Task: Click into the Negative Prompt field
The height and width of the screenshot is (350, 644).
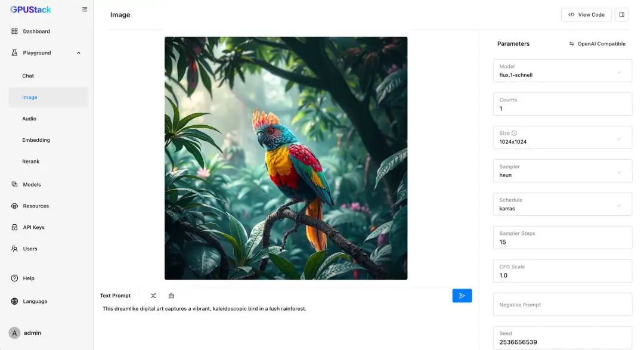Action: 562,305
